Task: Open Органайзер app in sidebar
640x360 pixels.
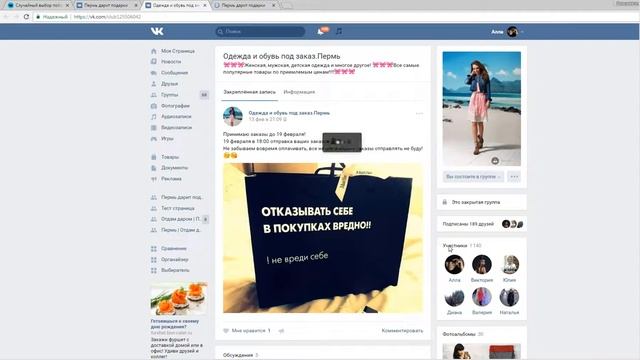Action: pos(175,259)
